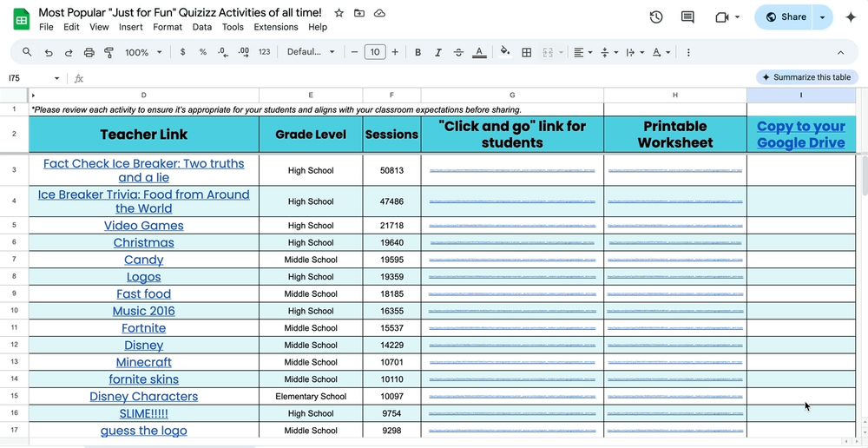868x448 pixels.
Task: Star this spreadsheet document
Action: (x=339, y=13)
